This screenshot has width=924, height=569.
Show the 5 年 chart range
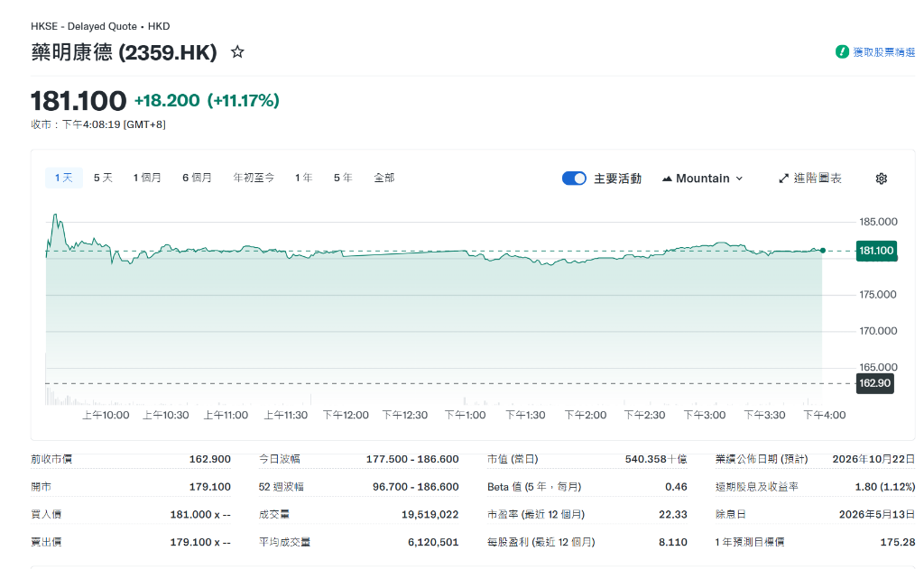coord(343,178)
